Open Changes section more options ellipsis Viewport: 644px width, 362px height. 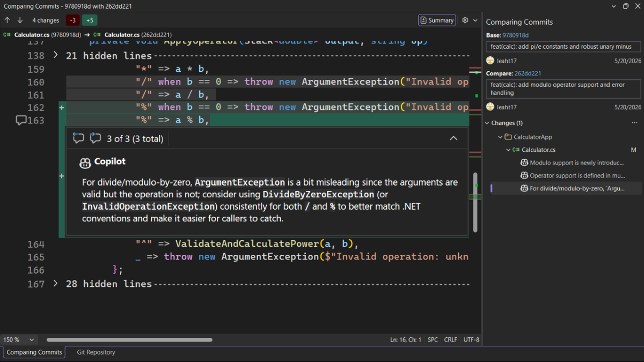point(635,123)
